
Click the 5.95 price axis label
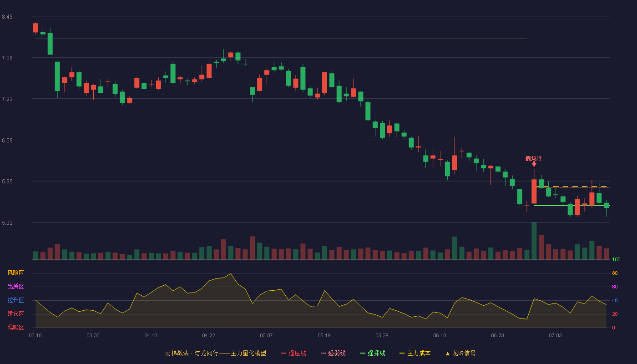[x=7, y=182]
